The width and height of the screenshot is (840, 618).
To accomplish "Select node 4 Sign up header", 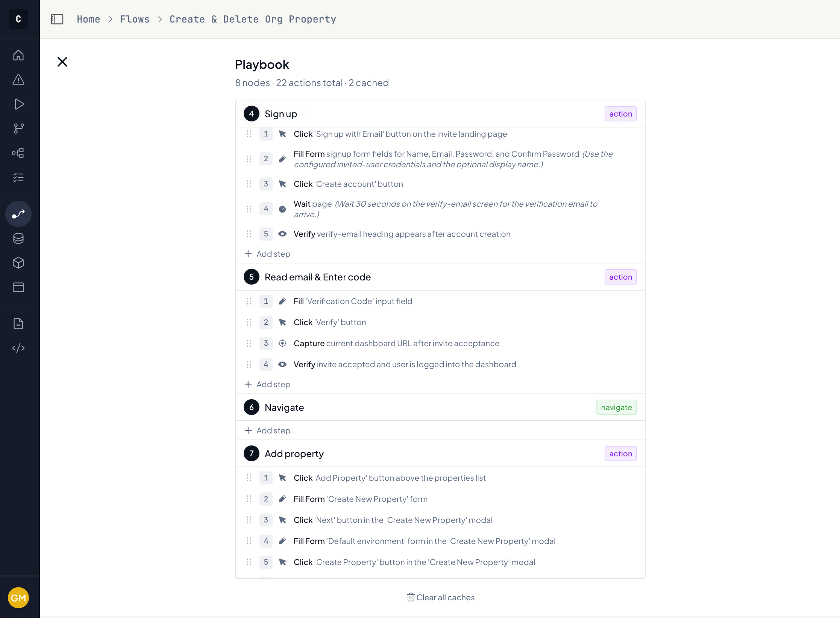I will click(440, 114).
